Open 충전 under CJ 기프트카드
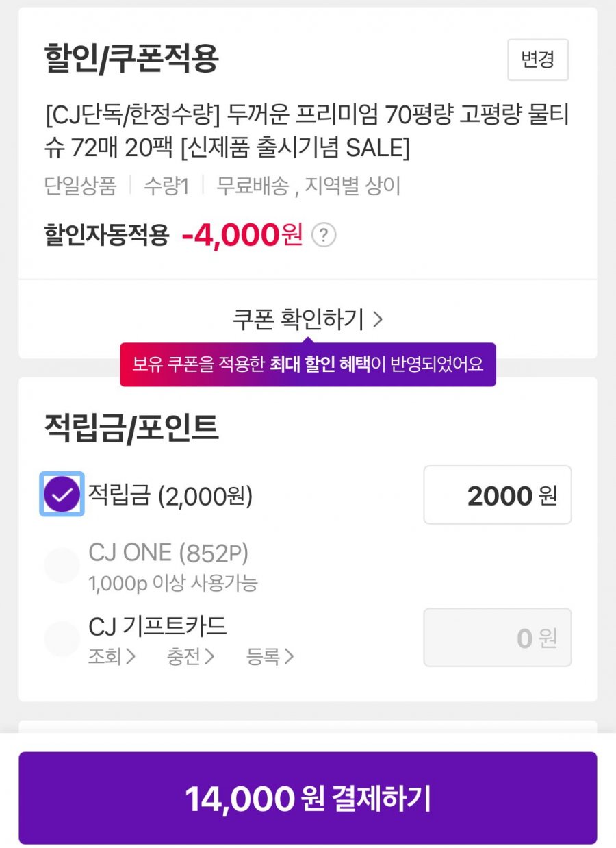The image size is (616, 848). click(190, 656)
